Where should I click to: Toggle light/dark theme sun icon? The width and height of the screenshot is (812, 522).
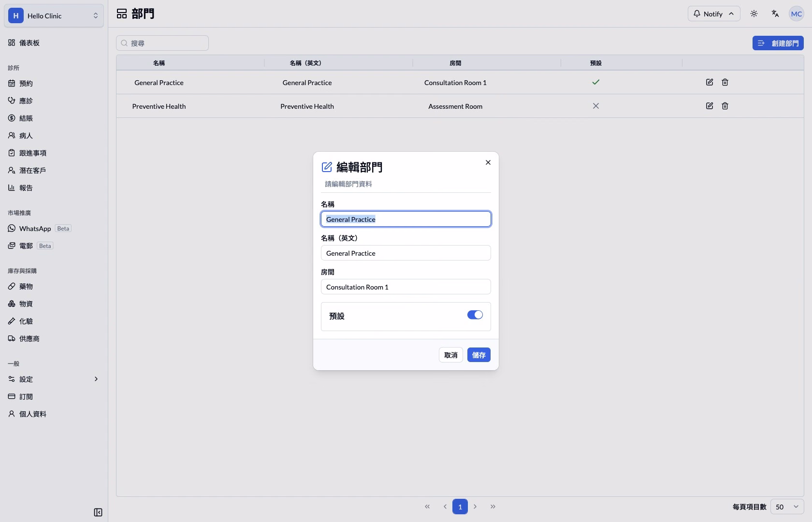pyautogui.click(x=754, y=14)
